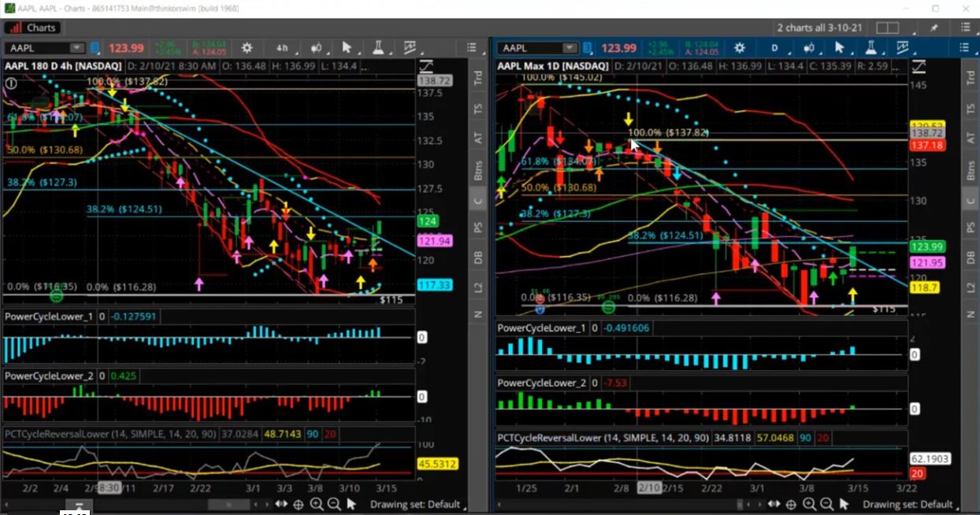Image resolution: width=980 pixels, height=515 pixels.
Task: Open chart settings gear on left chart
Action: pyautogui.click(x=247, y=48)
